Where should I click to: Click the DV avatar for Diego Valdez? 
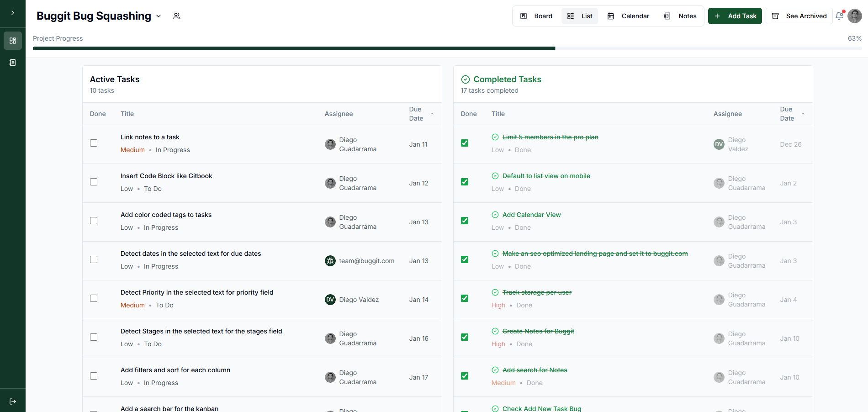[x=330, y=300]
